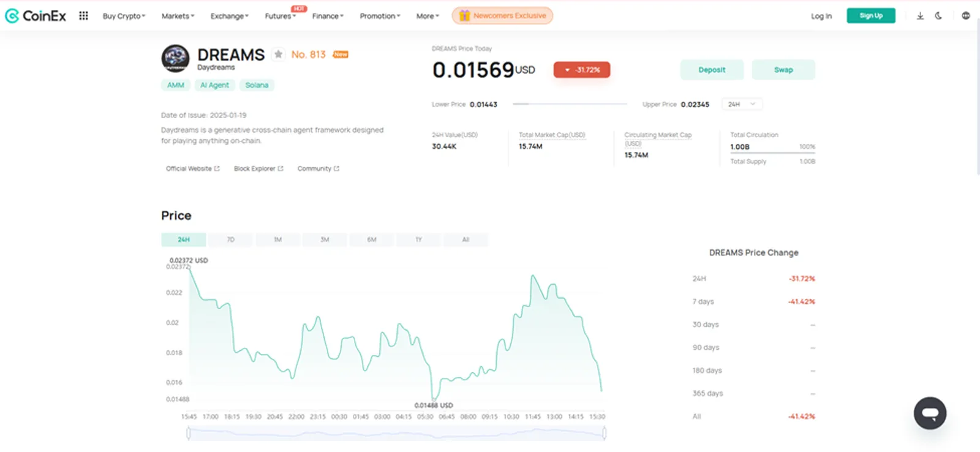The image size is (980, 452).
Task: Click the Log In link
Action: point(821,16)
